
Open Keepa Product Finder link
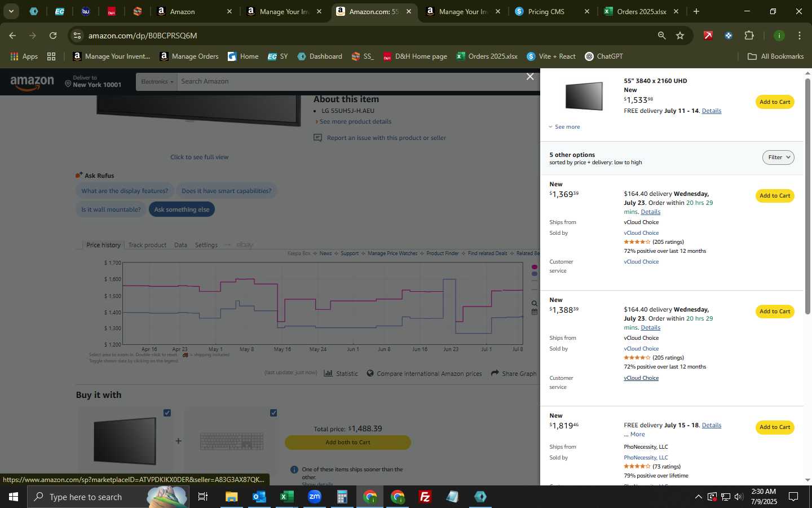pyautogui.click(x=443, y=253)
